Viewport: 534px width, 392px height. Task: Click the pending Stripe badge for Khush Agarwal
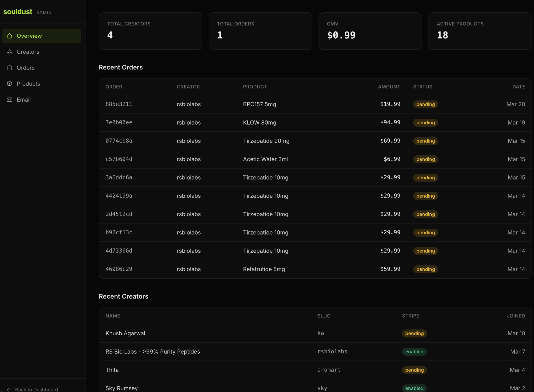coord(414,333)
